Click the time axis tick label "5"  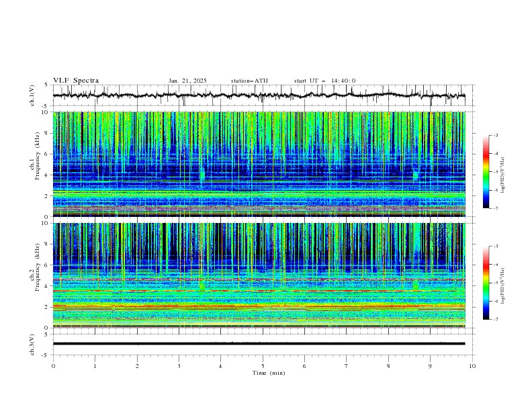click(x=263, y=366)
